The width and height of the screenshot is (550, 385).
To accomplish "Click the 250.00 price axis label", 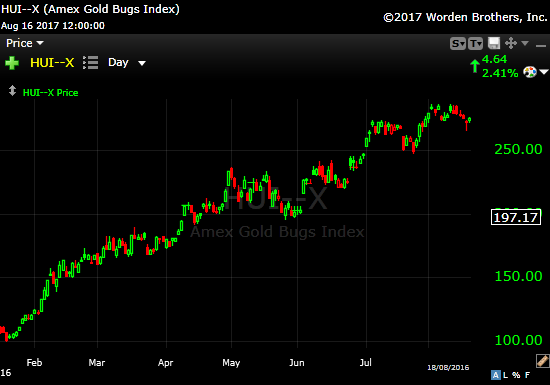I will click(518, 149).
